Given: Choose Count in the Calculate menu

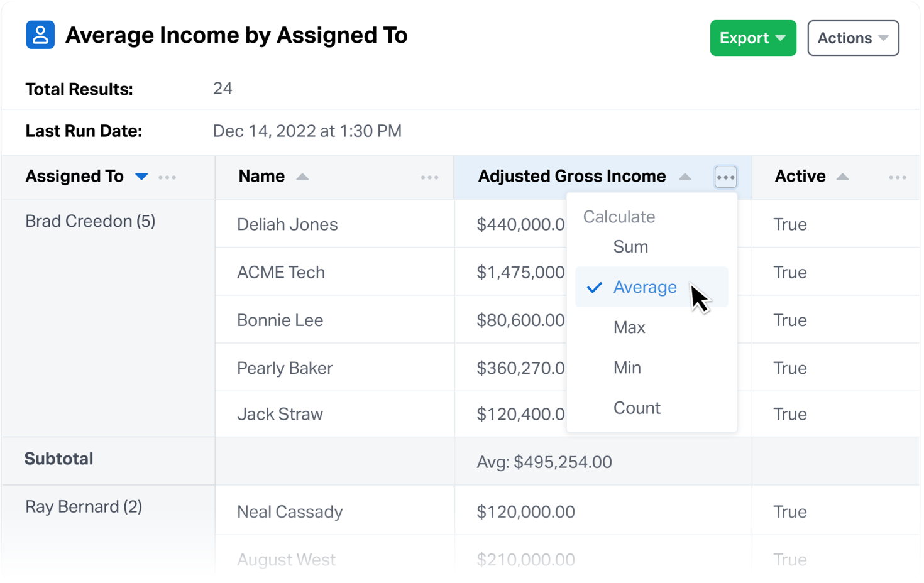Looking at the screenshot, I should point(637,408).
